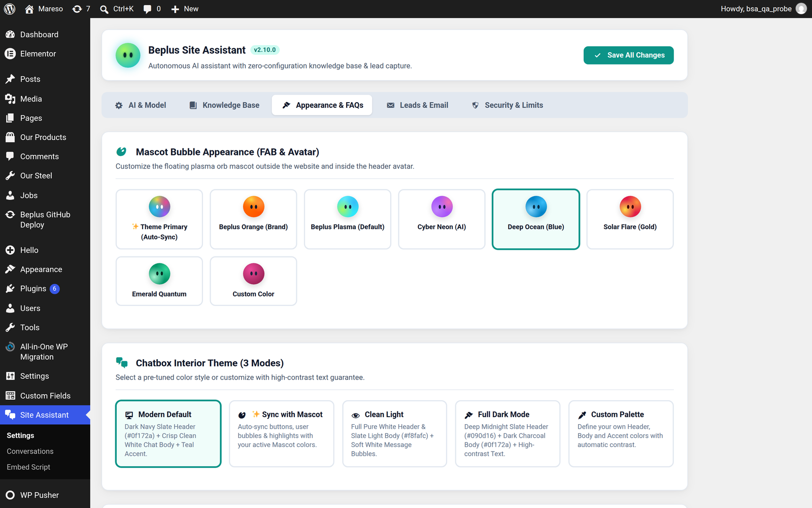
Task: Click the Users sidebar icon
Action: click(x=10, y=308)
